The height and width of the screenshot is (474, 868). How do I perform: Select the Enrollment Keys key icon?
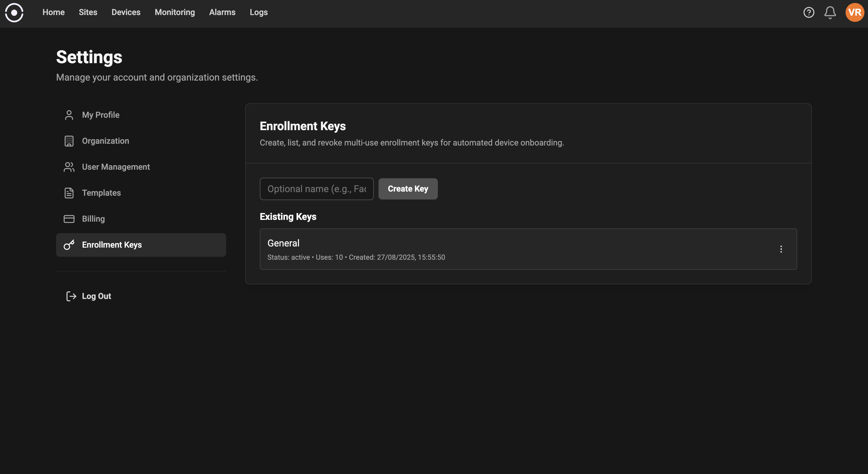click(69, 245)
